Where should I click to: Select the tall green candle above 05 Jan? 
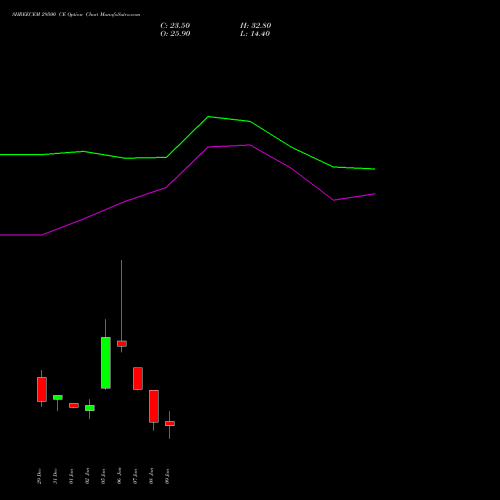coord(106,363)
